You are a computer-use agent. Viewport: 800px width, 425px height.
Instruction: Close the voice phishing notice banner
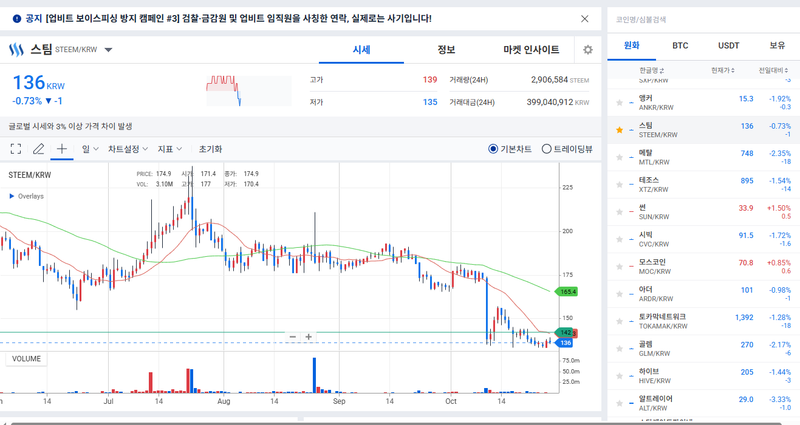tap(585, 18)
